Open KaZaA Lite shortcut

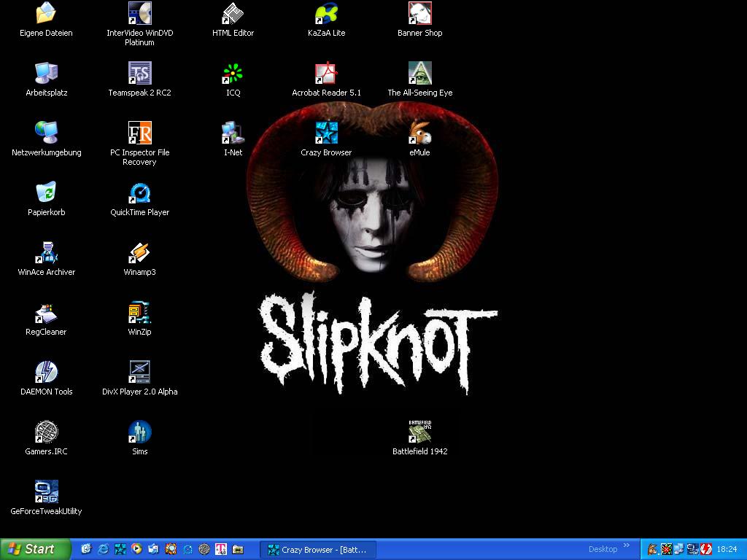point(326,14)
